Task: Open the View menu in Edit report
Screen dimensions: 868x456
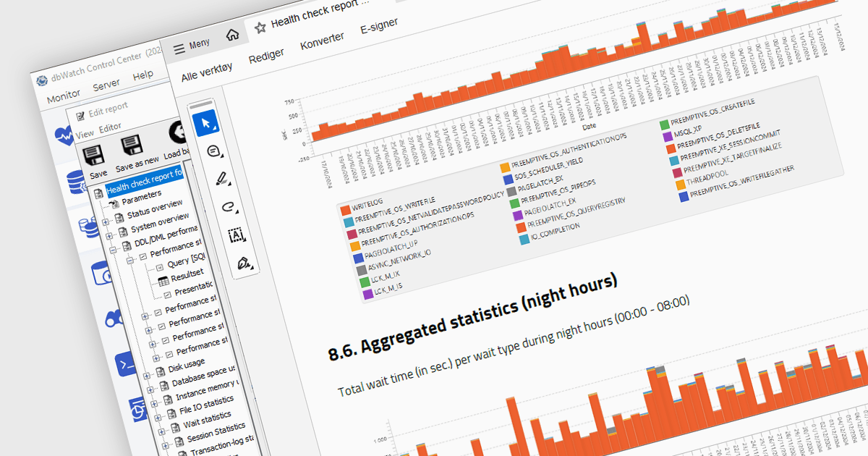Action: click(x=85, y=134)
